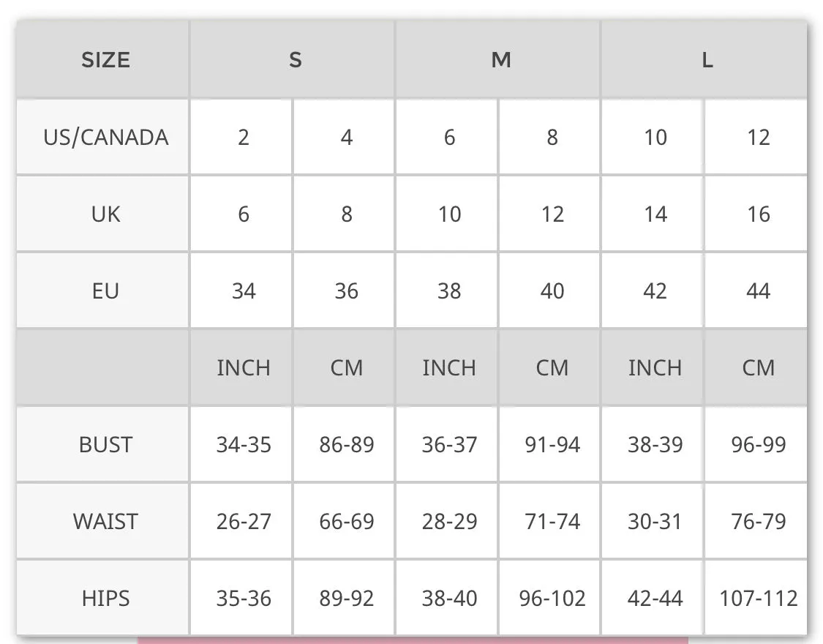
Task: Click the UK row label
Action: 103,214
